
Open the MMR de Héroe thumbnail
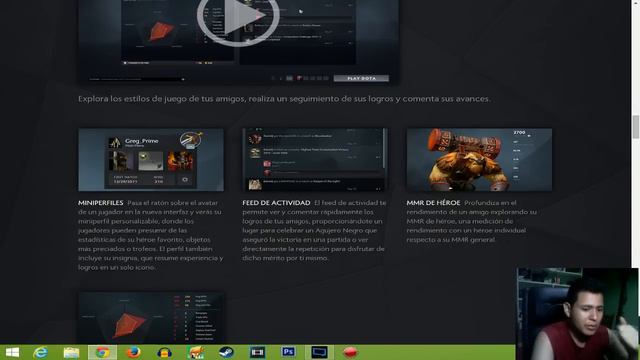(479, 160)
